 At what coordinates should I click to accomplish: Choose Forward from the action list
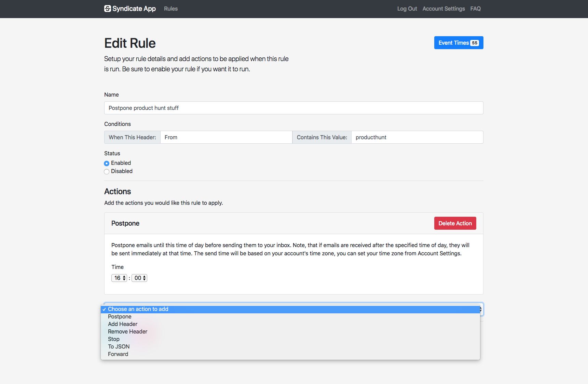pos(118,354)
